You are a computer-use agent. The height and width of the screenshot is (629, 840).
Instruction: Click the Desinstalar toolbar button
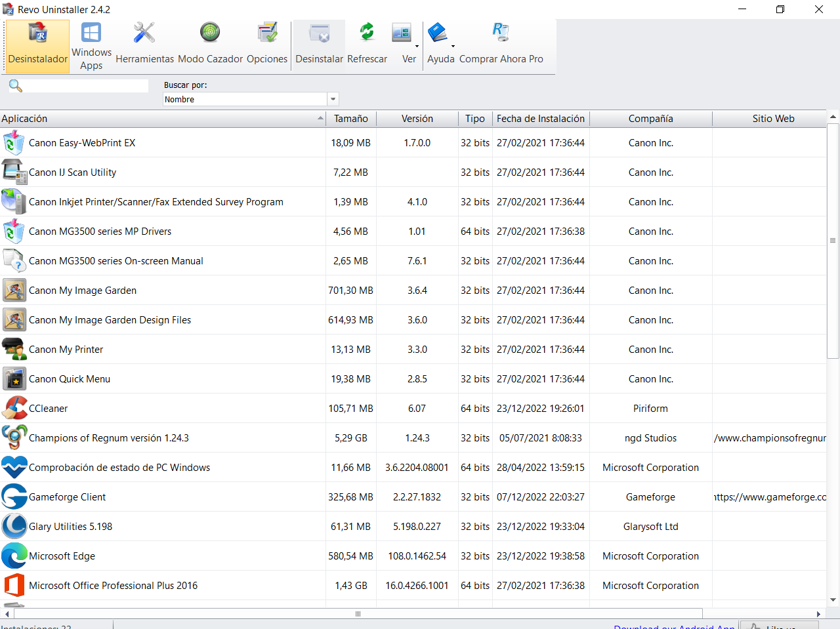coord(319,45)
